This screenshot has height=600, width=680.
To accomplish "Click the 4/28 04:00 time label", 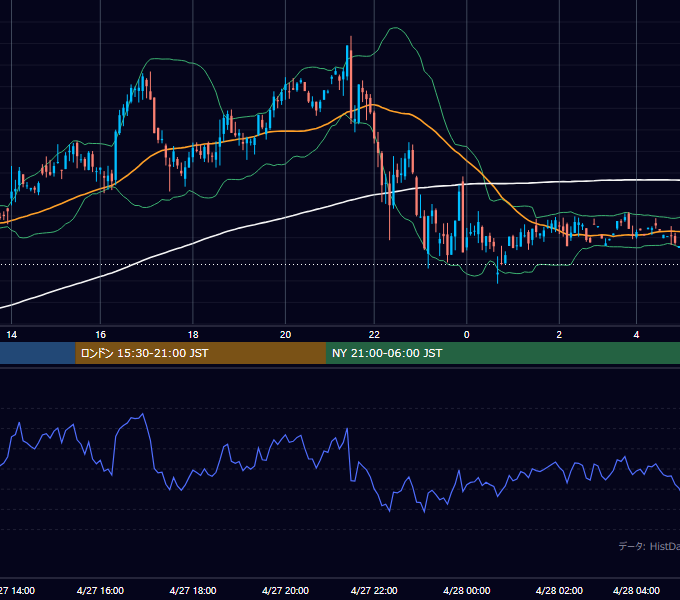I will click(x=636, y=590).
